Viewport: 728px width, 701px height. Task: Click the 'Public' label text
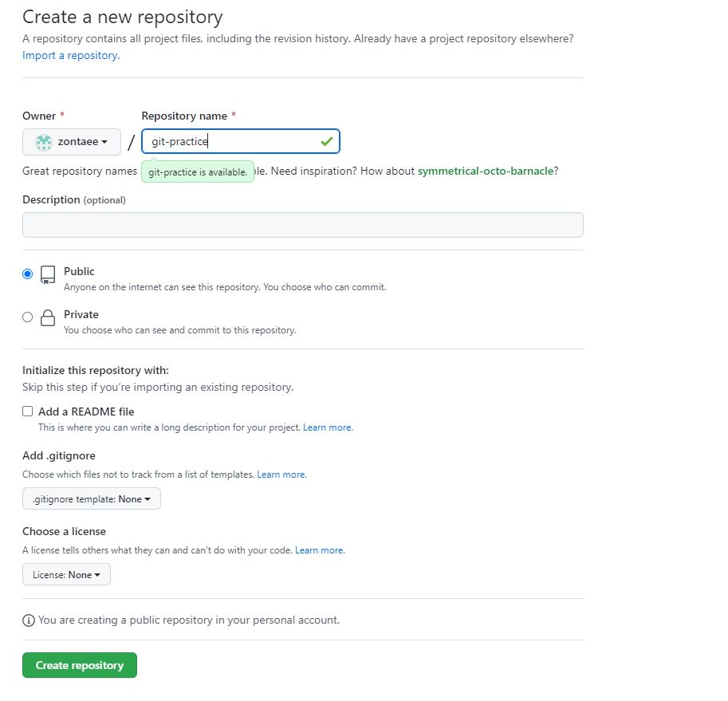(79, 272)
